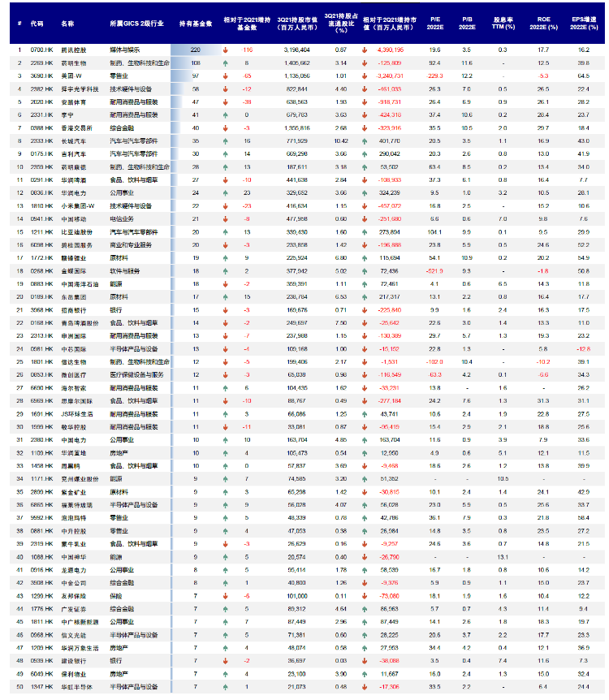
Task: Click green up arrow beside 23 in 华润电力 row
Action: point(226,193)
